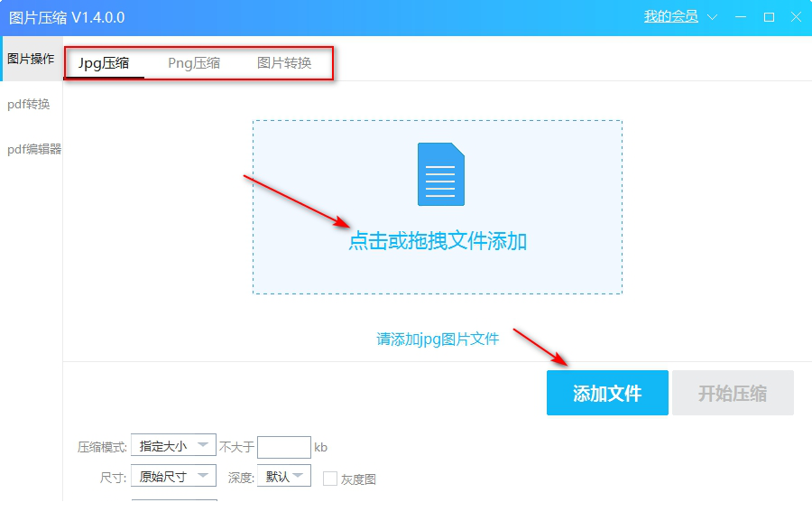Screen dimensions: 812x521
Task: Close the 图片压缩 application
Action: (797, 17)
